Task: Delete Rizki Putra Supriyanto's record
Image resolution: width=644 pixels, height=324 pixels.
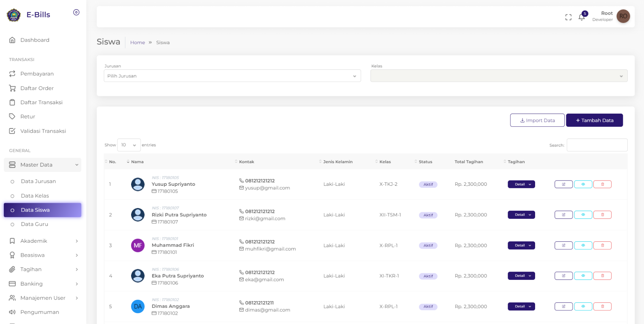Action: (602, 215)
